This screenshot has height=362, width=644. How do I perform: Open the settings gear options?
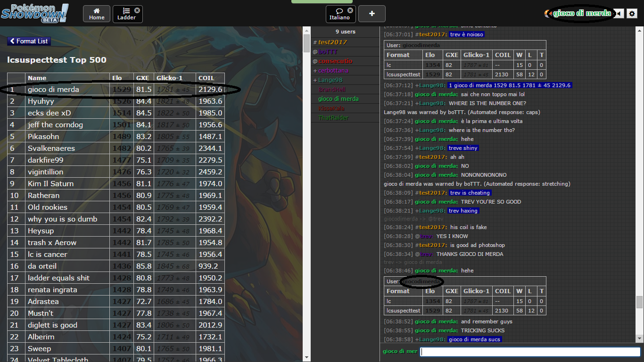pyautogui.click(x=632, y=14)
